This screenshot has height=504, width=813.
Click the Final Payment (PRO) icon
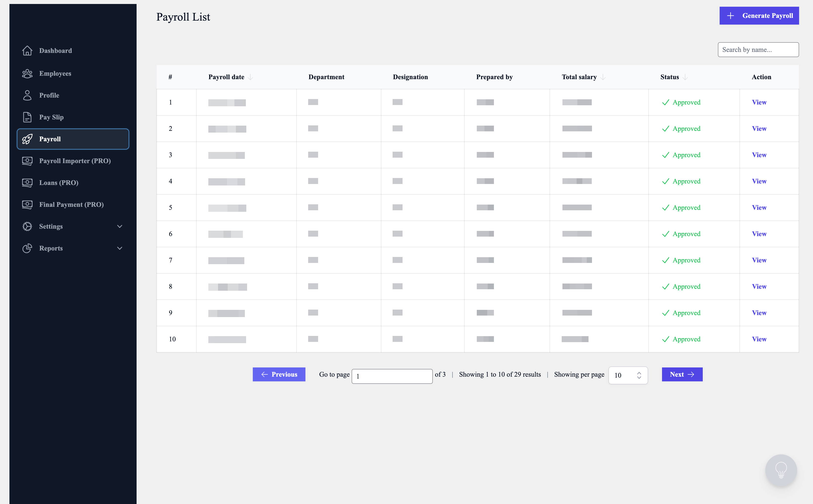(x=27, y=205)
